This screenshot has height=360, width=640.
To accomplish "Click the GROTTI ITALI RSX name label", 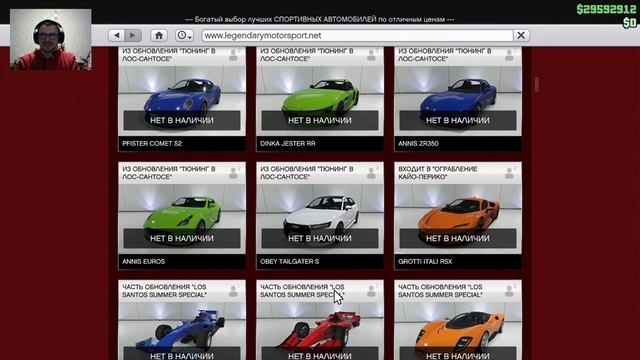I will pos(425,262).
